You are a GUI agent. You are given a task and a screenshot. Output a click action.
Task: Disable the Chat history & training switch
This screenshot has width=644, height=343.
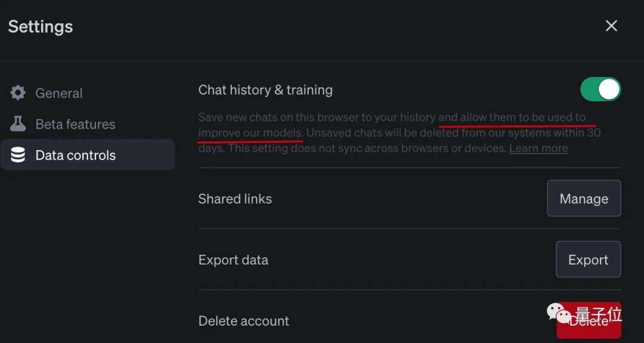tap(600, 89)
